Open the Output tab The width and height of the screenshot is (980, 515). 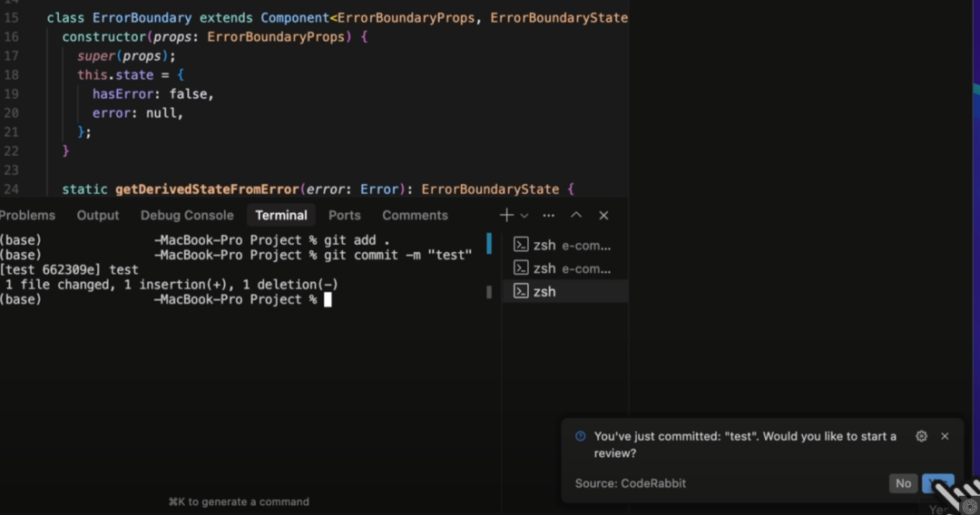pyautogui.click(x=98, y=216)
